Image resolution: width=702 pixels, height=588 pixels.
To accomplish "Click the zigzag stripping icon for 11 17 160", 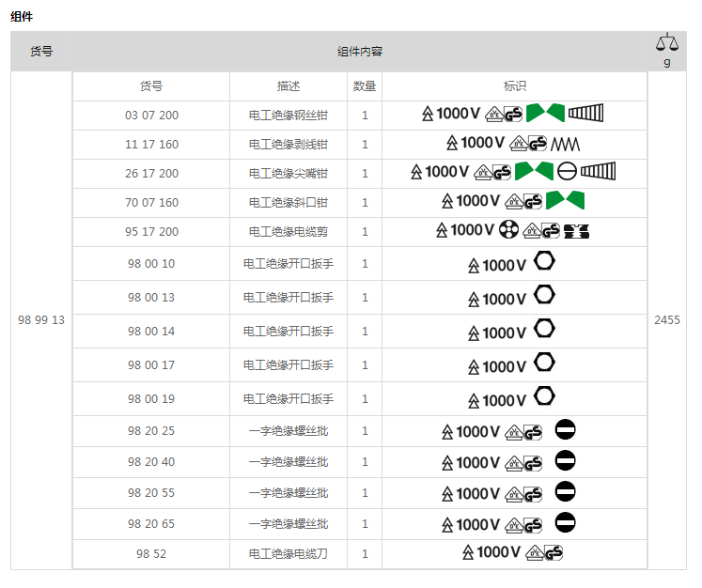I will 567,144.
